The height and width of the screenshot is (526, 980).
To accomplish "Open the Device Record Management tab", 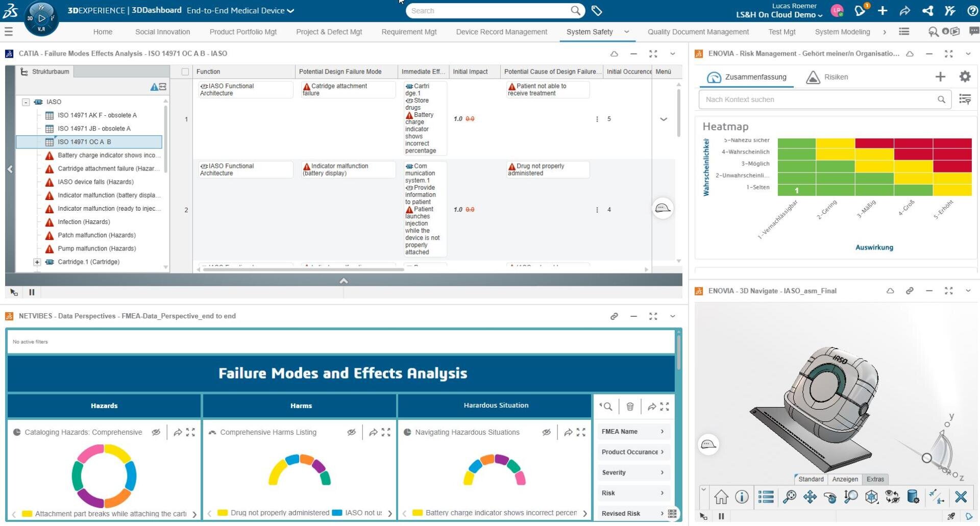I will [x=501, y=32].
